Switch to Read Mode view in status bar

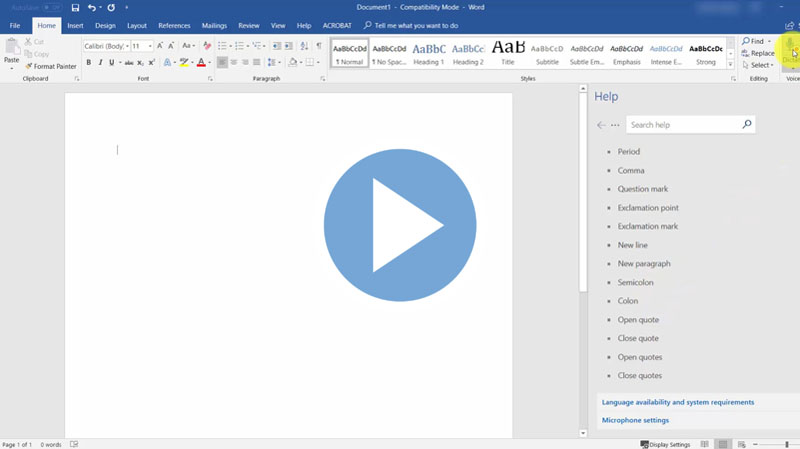705,444
